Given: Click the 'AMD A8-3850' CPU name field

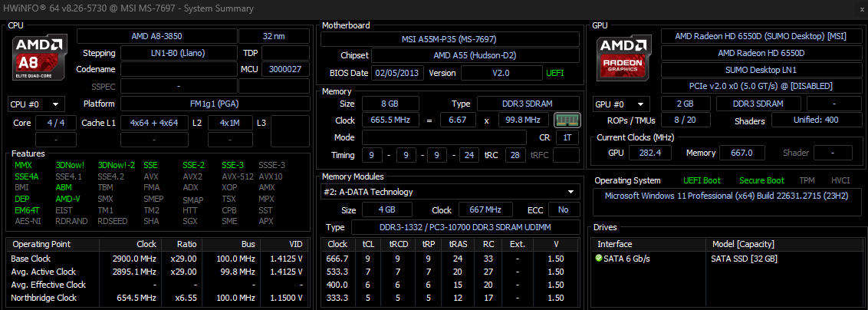Looking at the screenshot, I should point(156,36).
